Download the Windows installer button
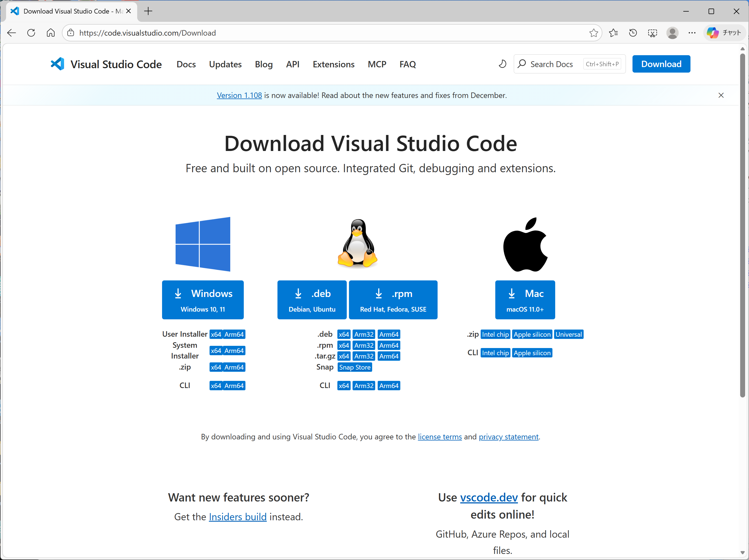The width and height of the screenshot is (749, 560). [202, 300]
